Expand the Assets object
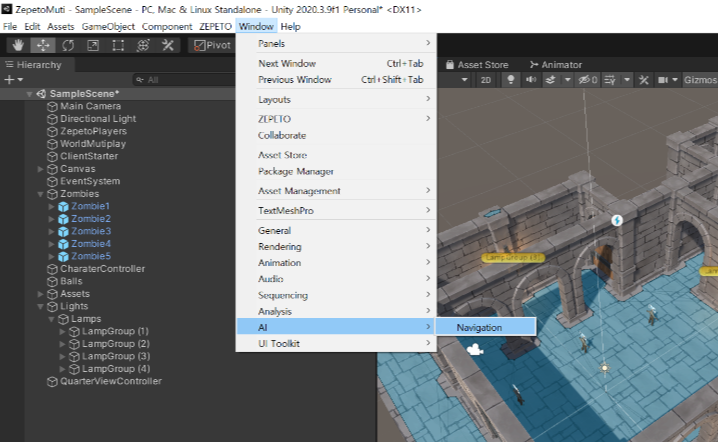Viewport: 718px width, 442px height. click(40, 294)
